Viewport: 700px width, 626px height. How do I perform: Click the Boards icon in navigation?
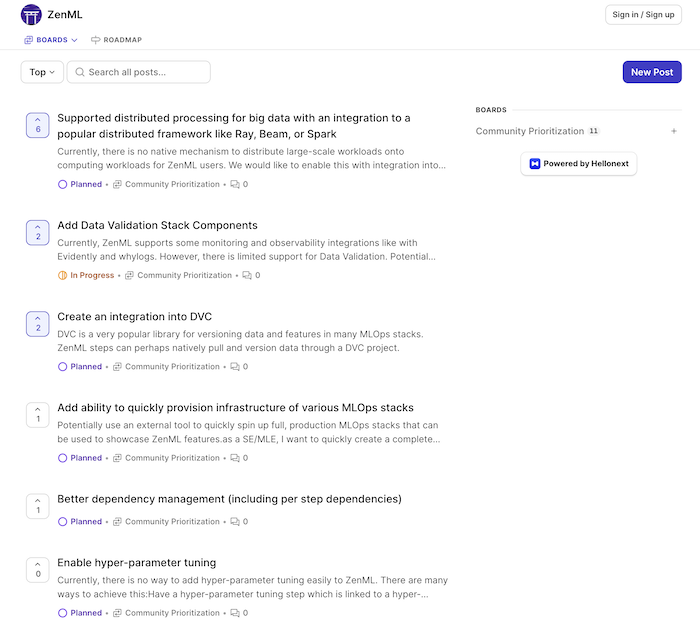(x=29, y=40)
